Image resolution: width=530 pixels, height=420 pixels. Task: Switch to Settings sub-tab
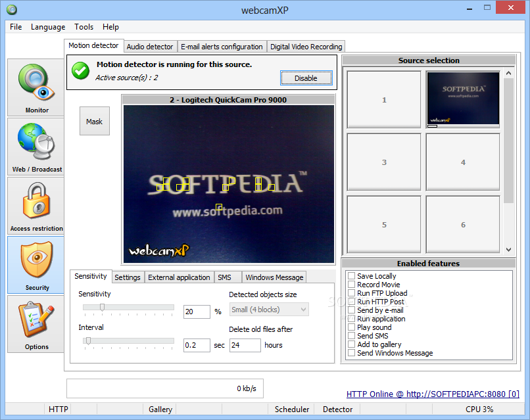128,277
